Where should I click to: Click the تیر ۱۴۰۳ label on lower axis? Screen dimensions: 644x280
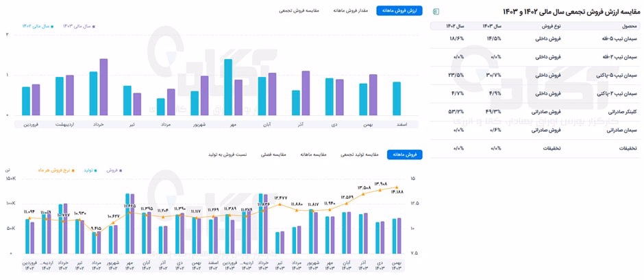[x=280, y=265]
